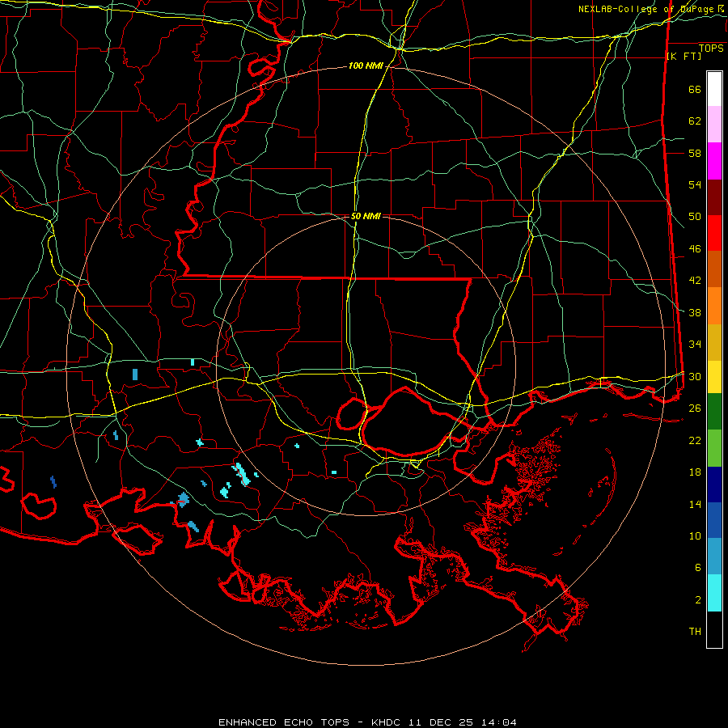The image size is (728, 728).
Task: Select the light pink legend color band
Action: pos(714,125)
